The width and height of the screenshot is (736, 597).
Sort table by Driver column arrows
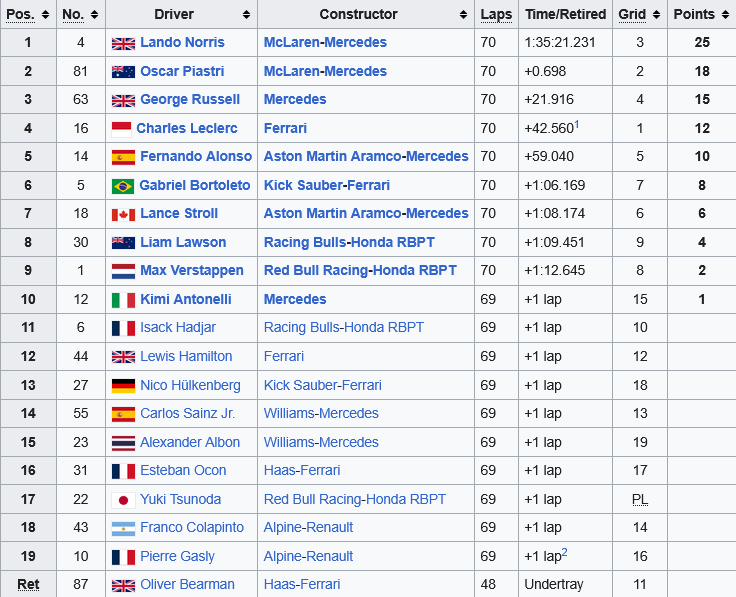pos(246,15)
